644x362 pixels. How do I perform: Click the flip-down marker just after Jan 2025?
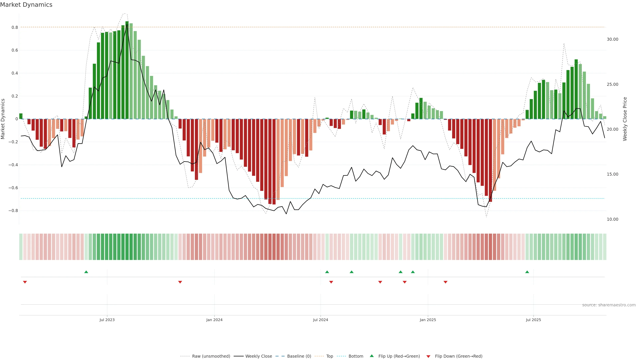coord(445,282)
